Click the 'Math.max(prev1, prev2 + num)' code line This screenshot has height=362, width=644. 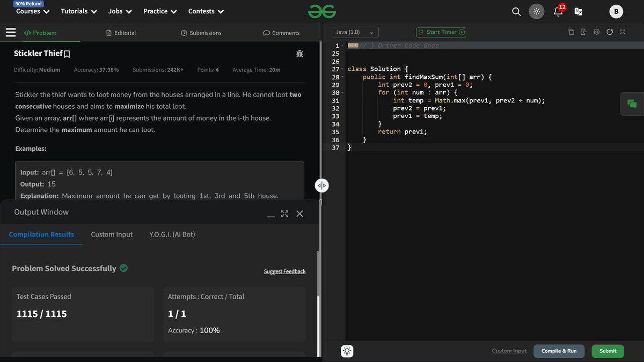tap(469, 100)
